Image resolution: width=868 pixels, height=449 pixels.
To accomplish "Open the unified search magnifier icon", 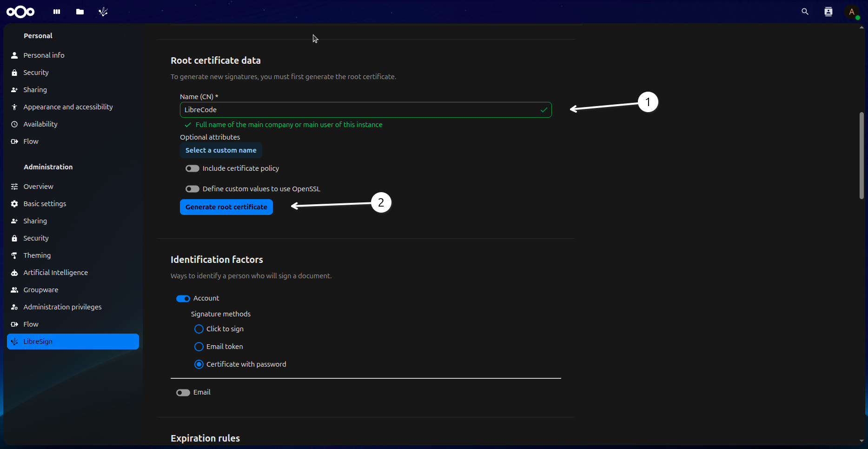I will tap(805, 12).
